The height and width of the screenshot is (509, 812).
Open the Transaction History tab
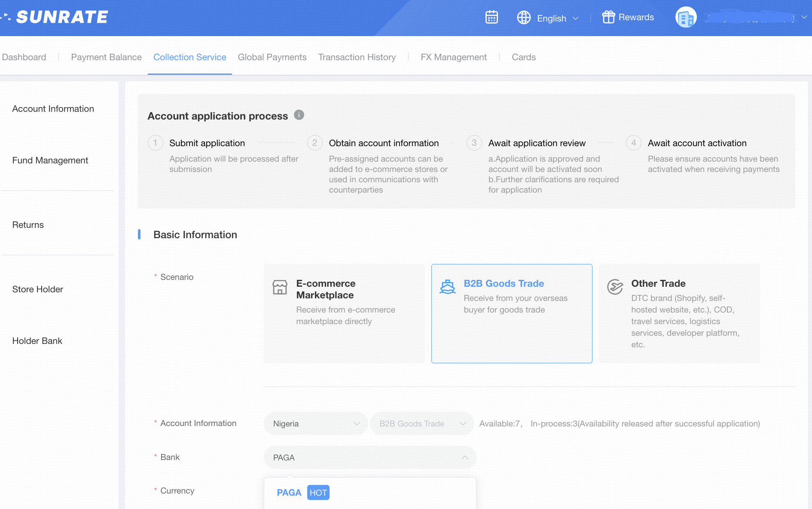tap(357, 57)
